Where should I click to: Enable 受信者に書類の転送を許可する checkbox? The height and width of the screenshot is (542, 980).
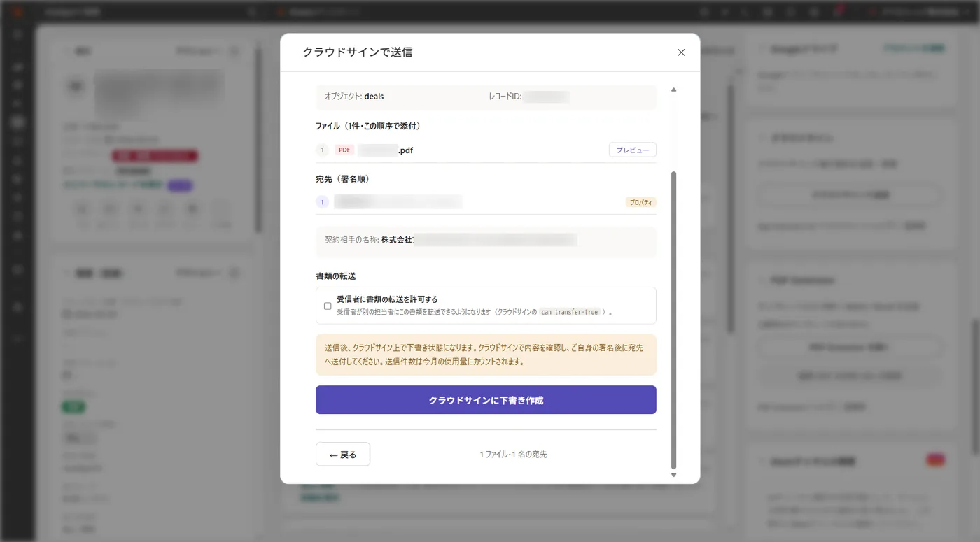click(328, 306)
